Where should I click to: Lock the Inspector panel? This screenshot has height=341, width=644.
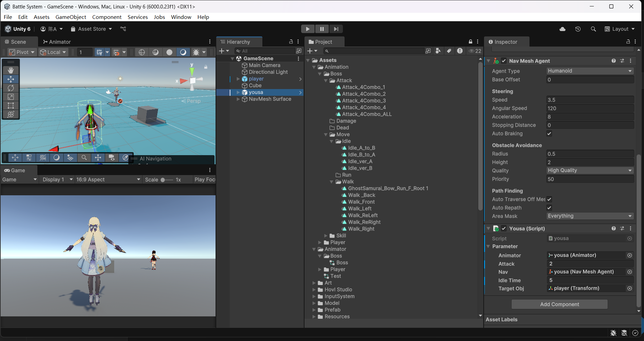pos(628,42)
